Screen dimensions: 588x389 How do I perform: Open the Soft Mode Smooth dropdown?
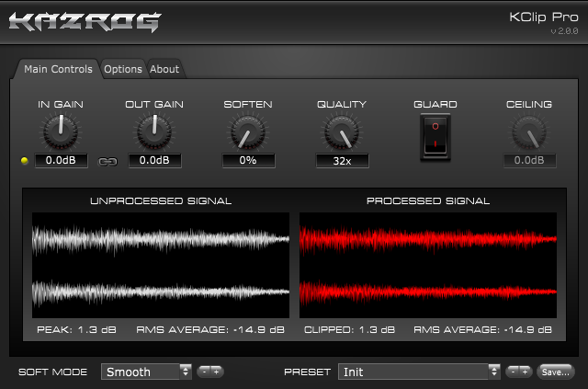click(x=147, y=372)
